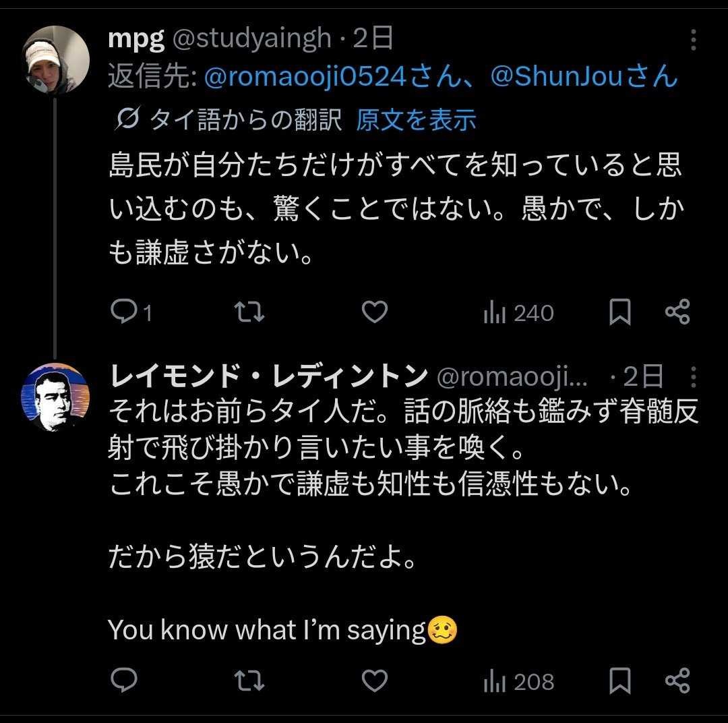Reply to mpg's tweet
The width and height of the screenshot is (728, 723).
[124, 312]
